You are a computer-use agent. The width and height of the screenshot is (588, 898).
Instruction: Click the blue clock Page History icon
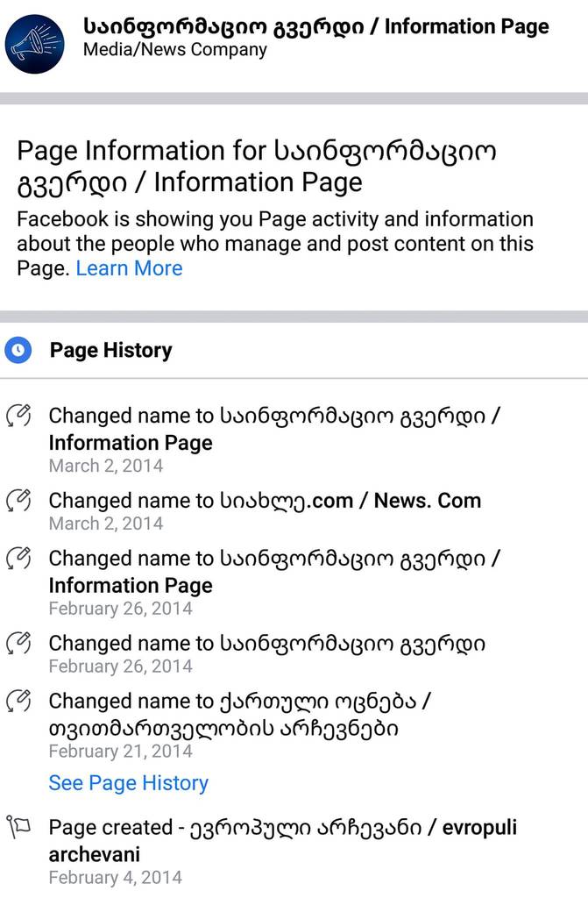(18, 351)
